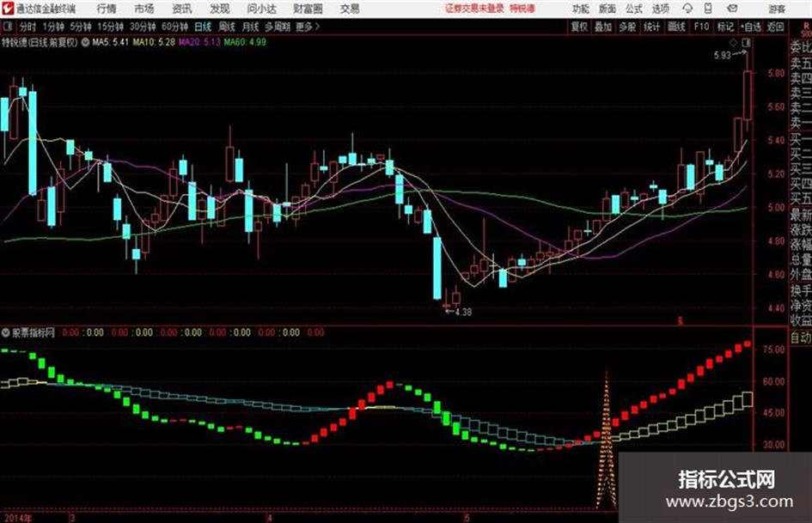Open the 公式 menu
Viewport: 812px width, 523px height.
[x=634, y=9]
